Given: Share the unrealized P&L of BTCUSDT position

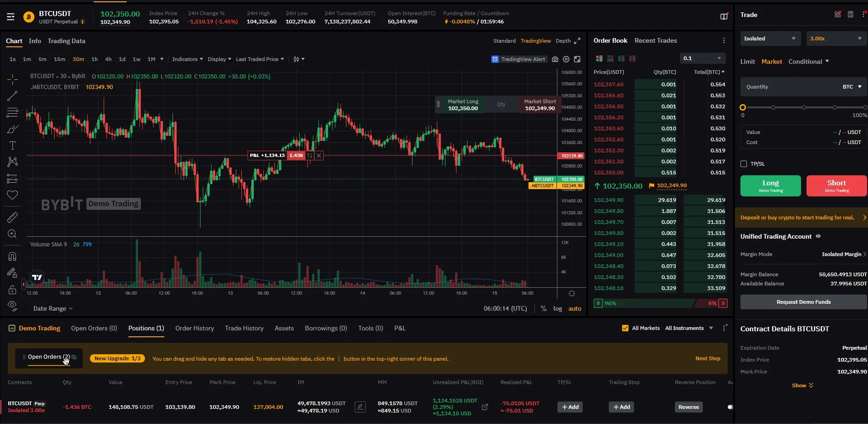Looking at the screenshot, I should (x=485, y=407).
